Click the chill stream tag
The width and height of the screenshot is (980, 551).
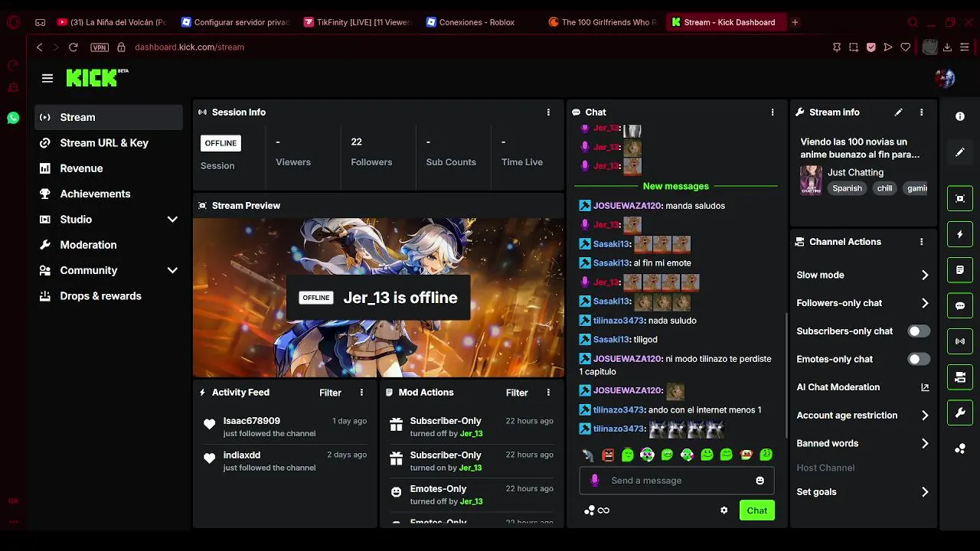pyautogui.click(x=884, y=188)
